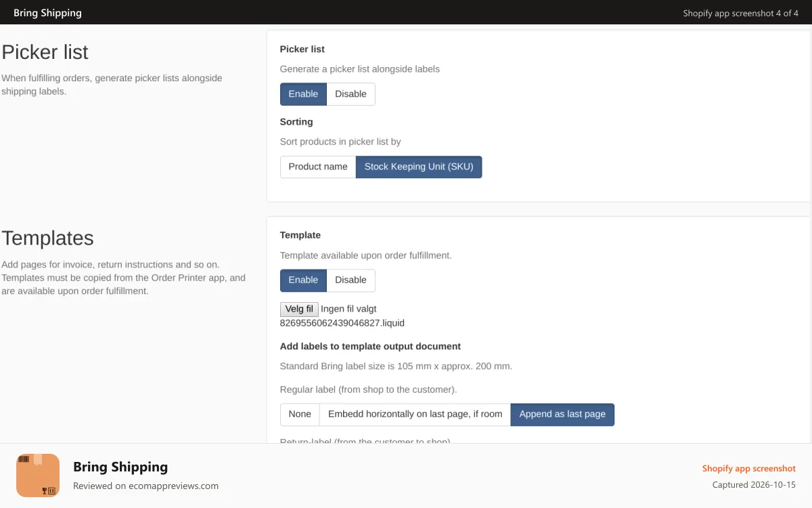This screenshot has width=812, height=508.
Task: Select None for regular label
Action: pyautogui.click(x=300, y=415)
